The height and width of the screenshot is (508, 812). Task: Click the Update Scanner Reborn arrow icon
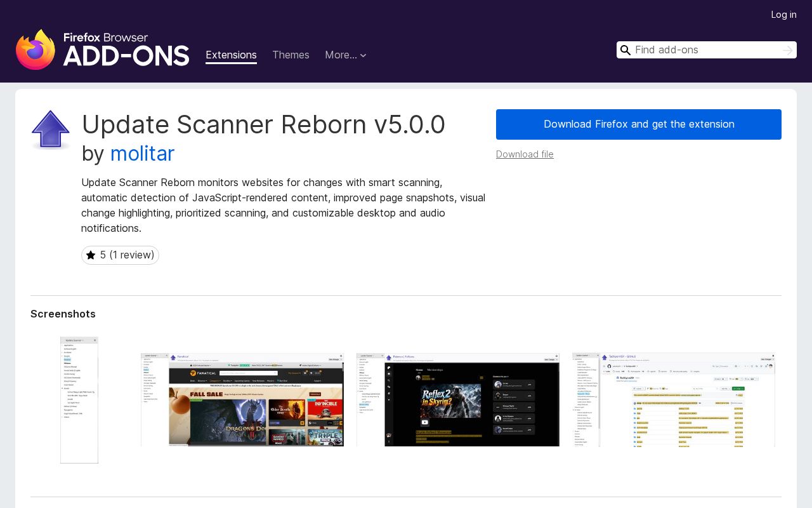[51, 130]
